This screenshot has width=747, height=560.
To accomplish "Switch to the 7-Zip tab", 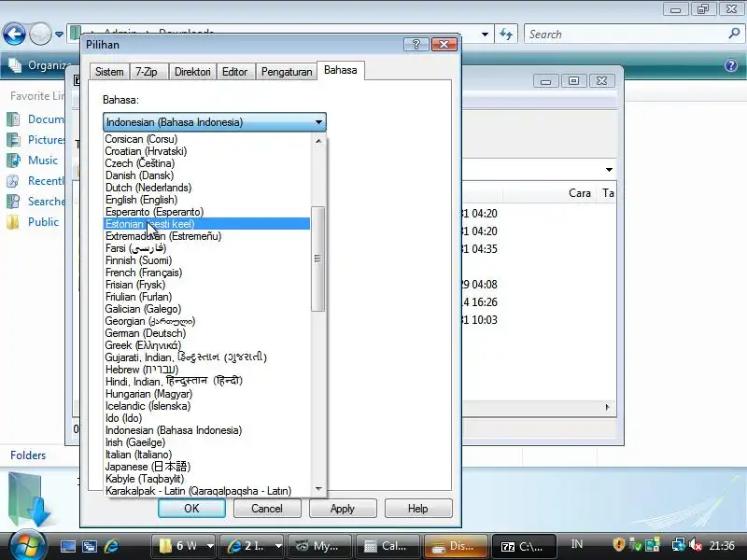I will (x=147, y=72).
